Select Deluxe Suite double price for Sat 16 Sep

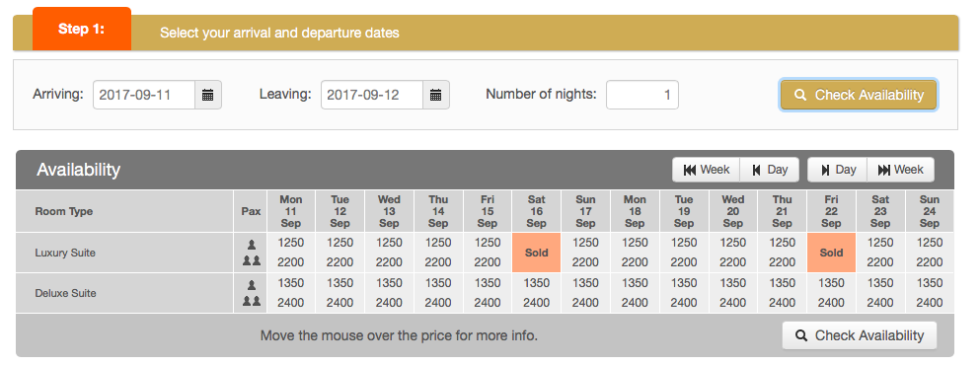click(x=536, y=303)
